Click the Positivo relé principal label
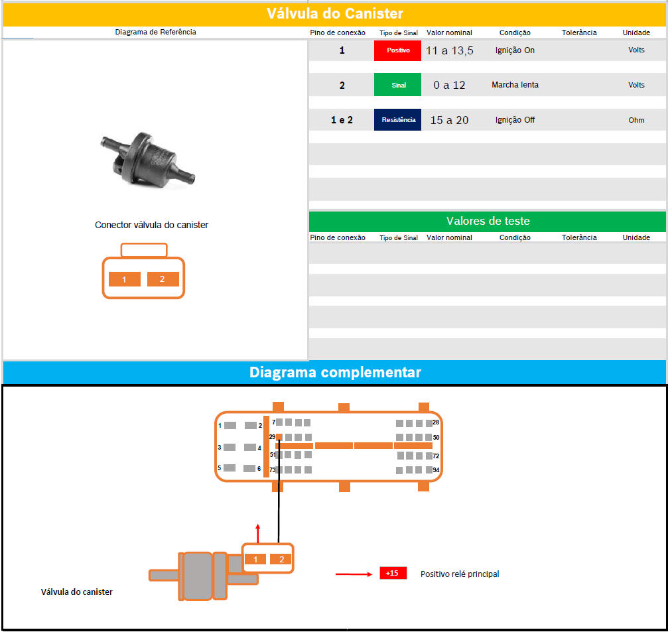672x632 pixels. coord(460,574)
